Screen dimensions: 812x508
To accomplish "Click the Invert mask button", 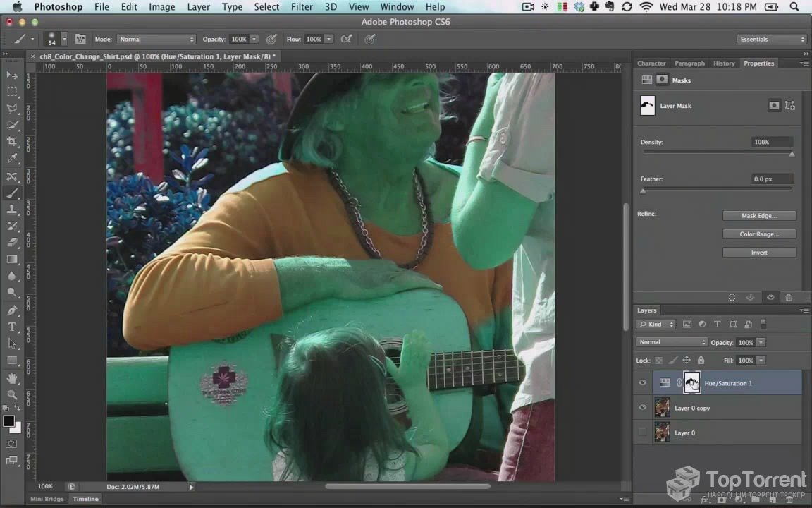I will [759, 253].
